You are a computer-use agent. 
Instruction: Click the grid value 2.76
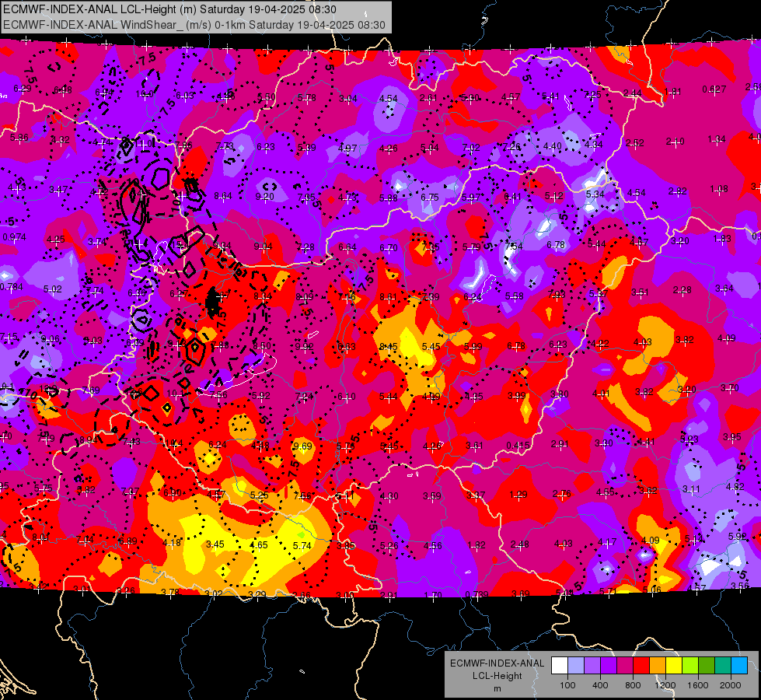pyautogui.click(x=561, y=494)
